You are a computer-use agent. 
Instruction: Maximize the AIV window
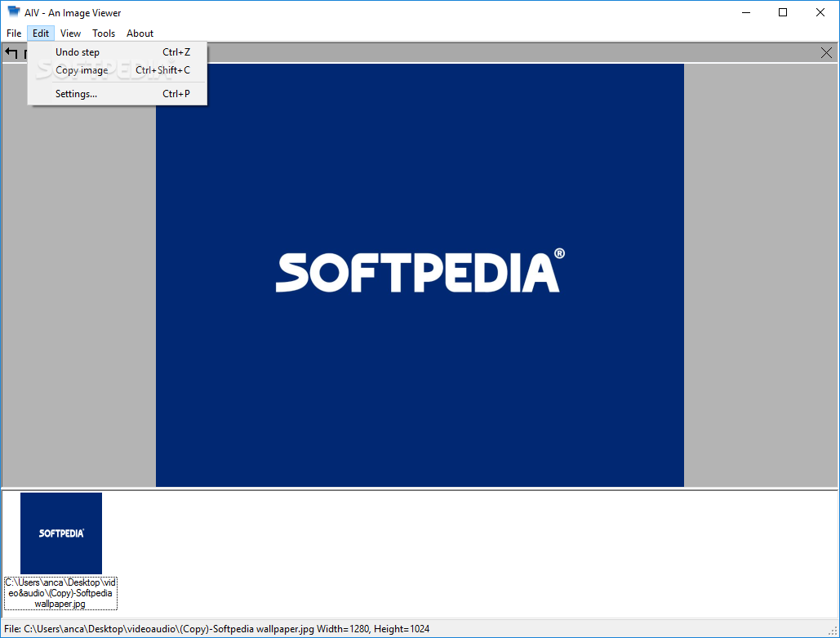coord(783,12)
